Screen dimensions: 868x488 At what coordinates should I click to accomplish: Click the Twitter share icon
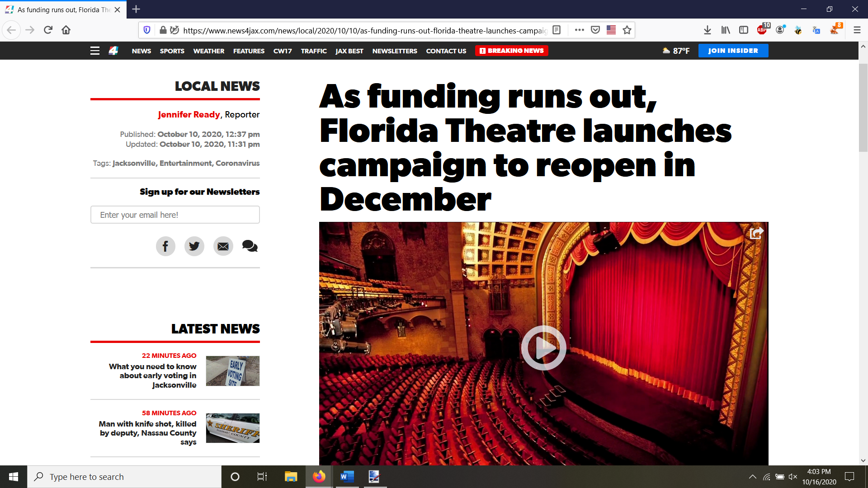194,246
